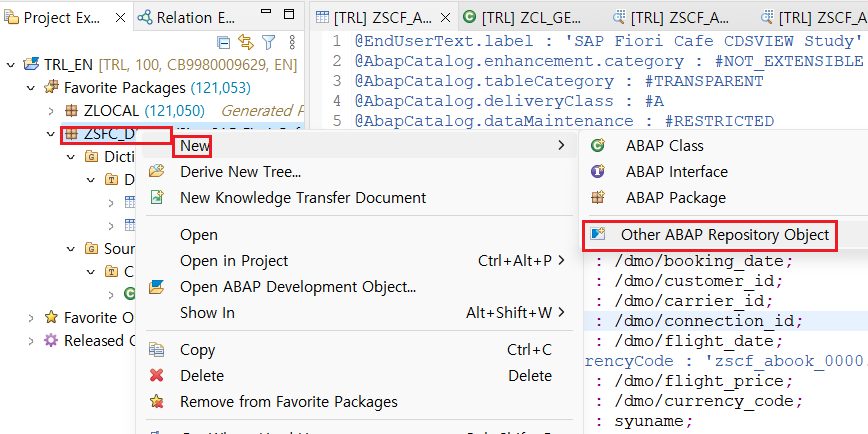The height and width of the screenshot is (434, 868).
Task: Click the Released Objects gear icon
Action: click(51, 340)
